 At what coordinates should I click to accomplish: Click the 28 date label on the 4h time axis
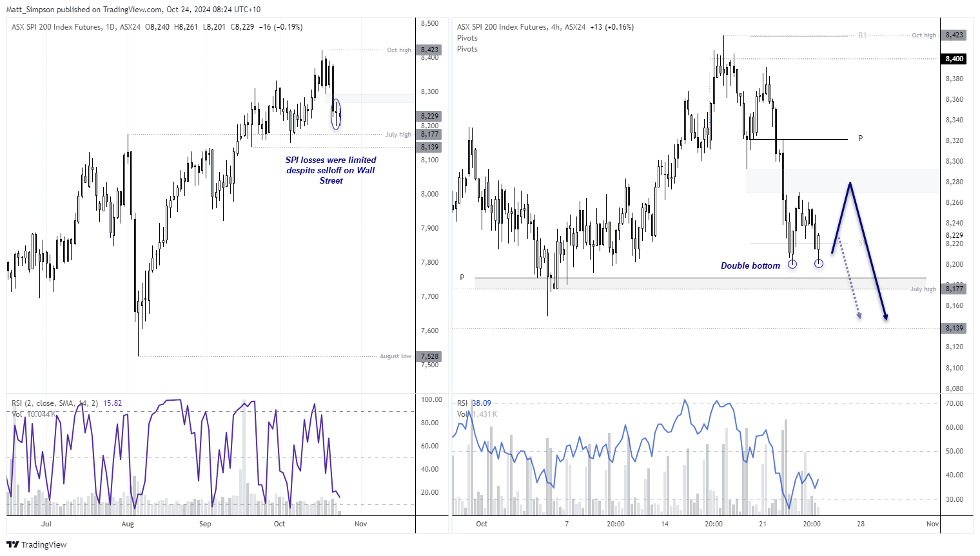pyautogui.click(x=861, y=524)
